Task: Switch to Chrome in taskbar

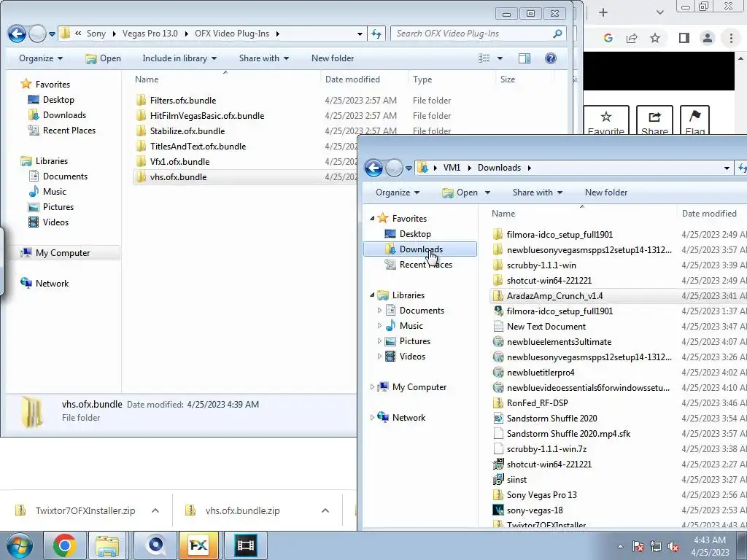Action: coord(64,545)
